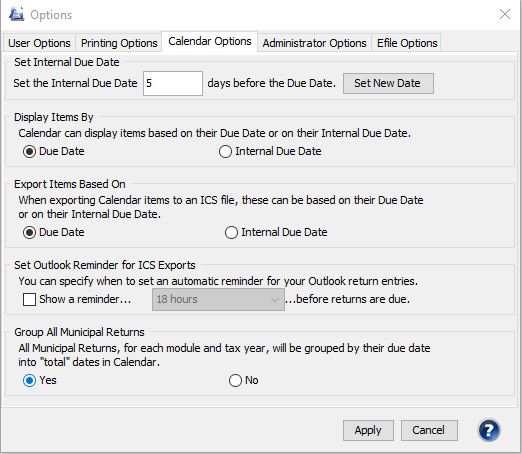Viewport: 522px width, 454px height.
Task: Enable the Show a reminder checkbox
Action: (x=29, y=299)
